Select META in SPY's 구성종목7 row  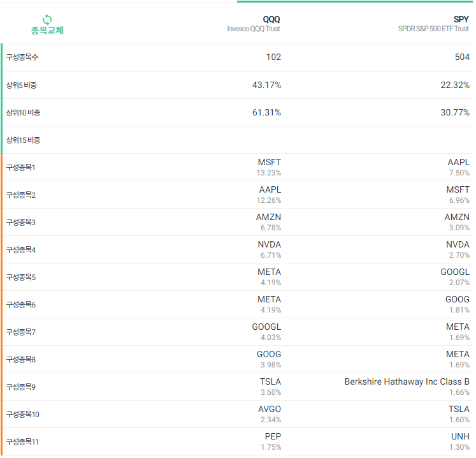coord(458,327)
